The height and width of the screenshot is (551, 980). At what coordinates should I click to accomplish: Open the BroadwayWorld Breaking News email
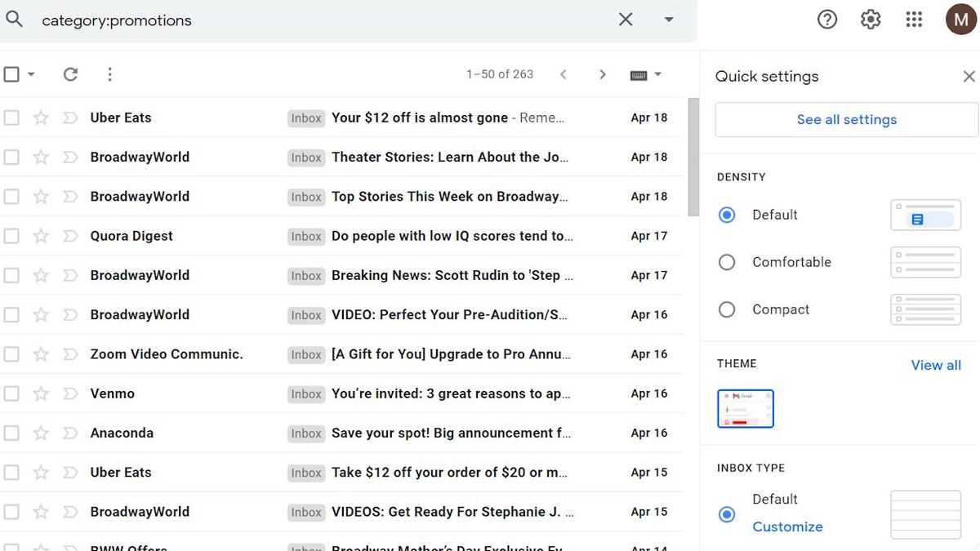point(449,275)
